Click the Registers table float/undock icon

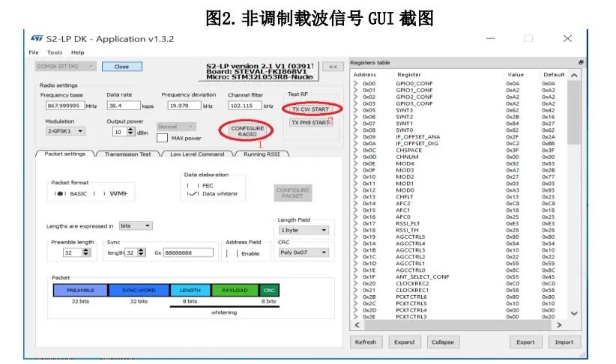[x=581, y=62]
